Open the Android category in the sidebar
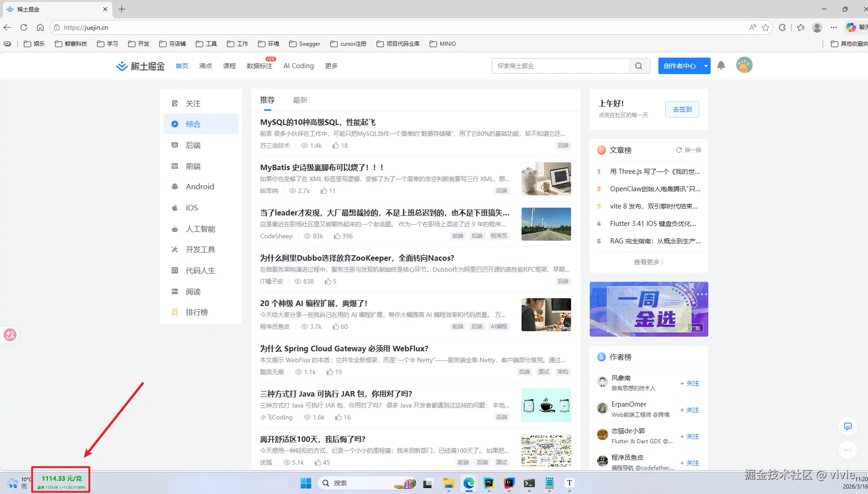868x494 pixels. pos(174,187)
